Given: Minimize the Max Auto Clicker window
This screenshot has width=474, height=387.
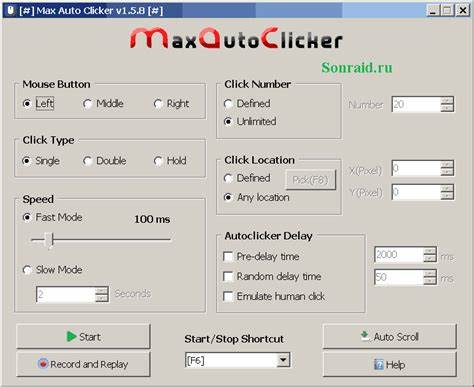Looking at the screenshot, I should point(433,11).
